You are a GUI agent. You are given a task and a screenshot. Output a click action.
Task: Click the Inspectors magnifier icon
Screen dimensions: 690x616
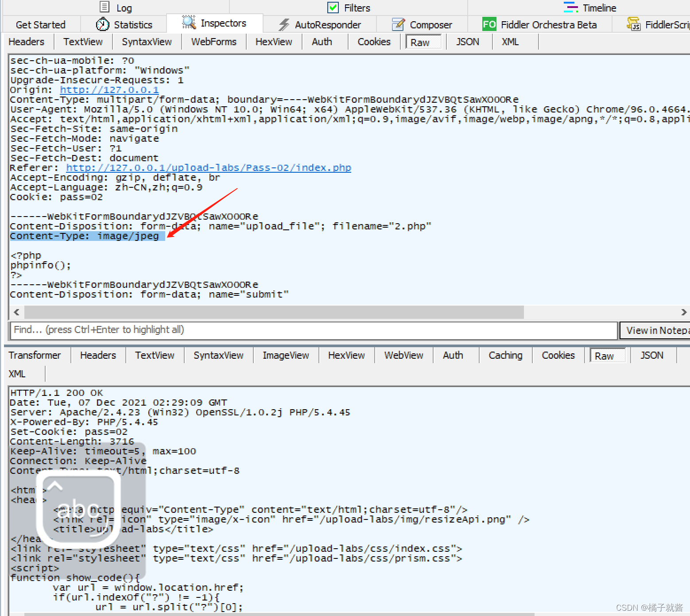click(x=189, y=22)
